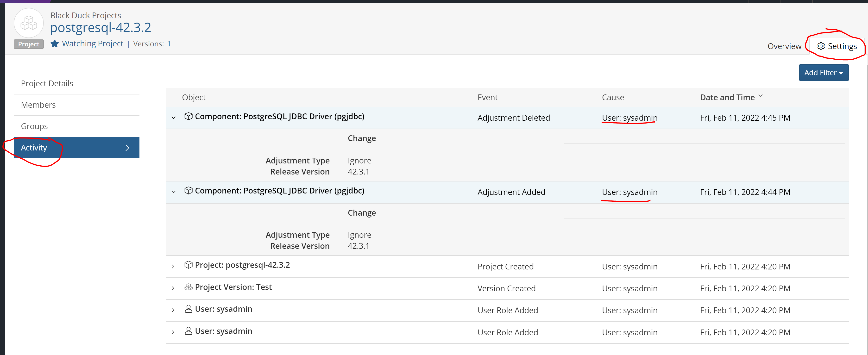Image resolution: width=868 pixels, height=355 pixels.
Task: Expand the Project Created row
Action: tap(173, 266)
